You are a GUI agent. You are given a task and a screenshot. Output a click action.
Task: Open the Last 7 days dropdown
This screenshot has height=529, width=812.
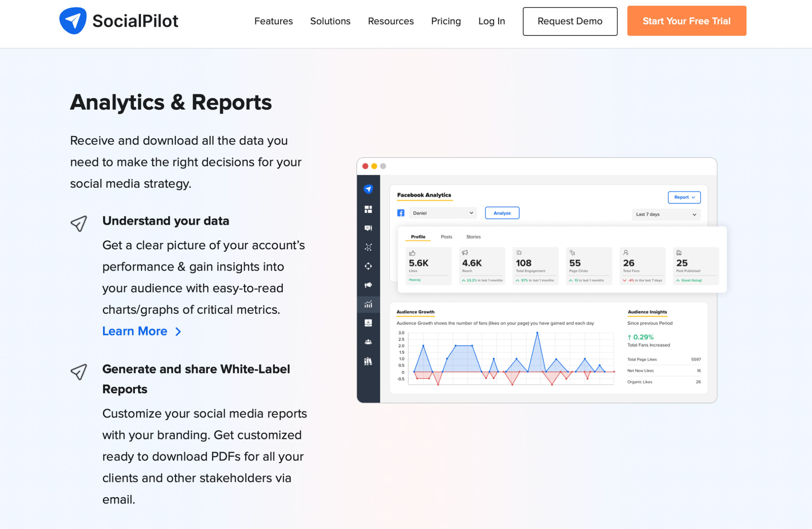point(666,214)
